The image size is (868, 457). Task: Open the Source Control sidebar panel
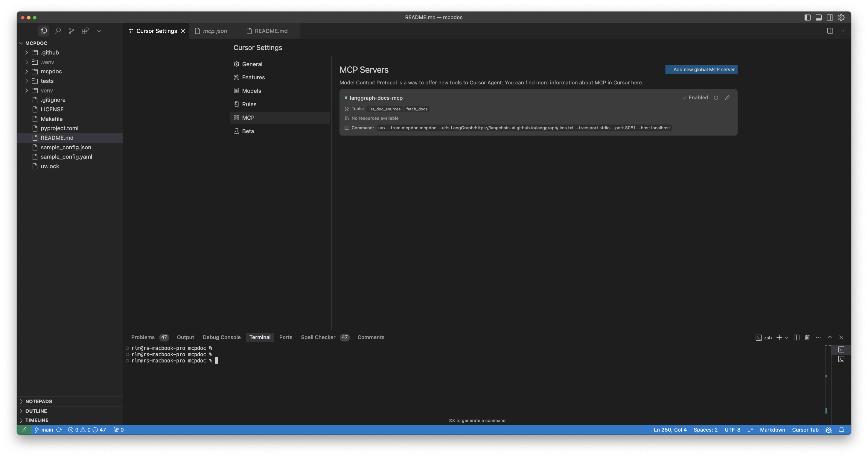(71, 31)
